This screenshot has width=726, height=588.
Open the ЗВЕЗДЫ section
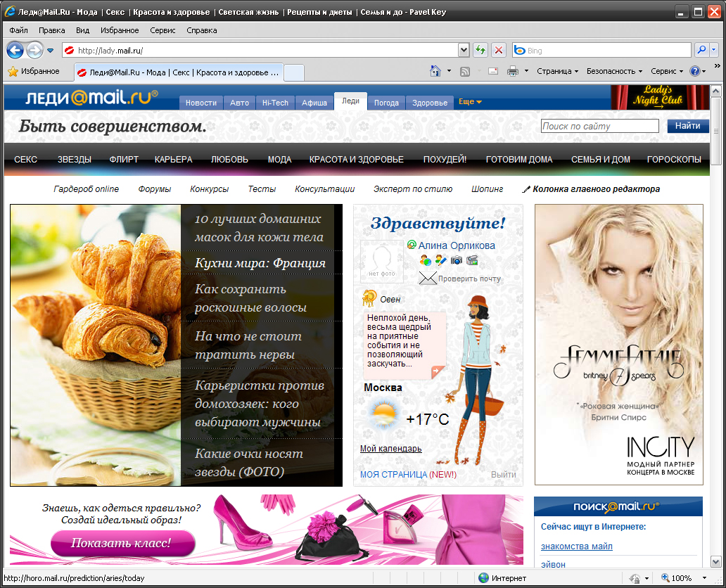(75, 159)
